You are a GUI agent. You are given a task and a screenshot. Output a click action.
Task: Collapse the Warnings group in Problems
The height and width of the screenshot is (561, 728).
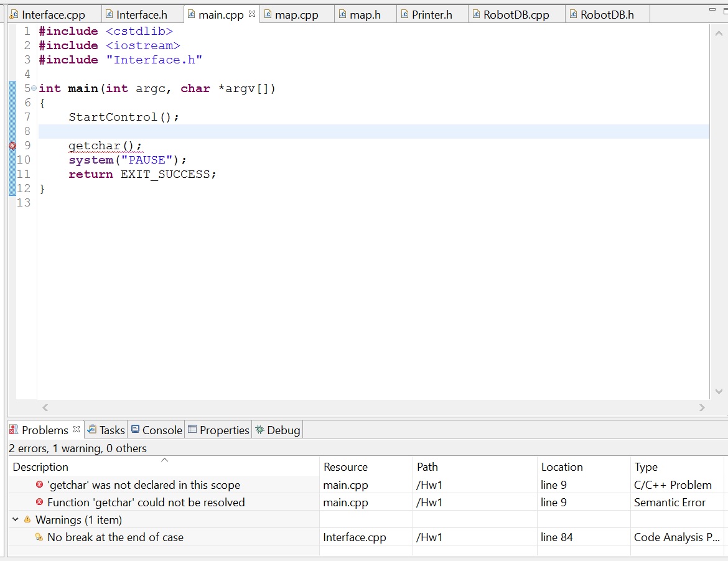pyautogui.click(x=15, y=520)
